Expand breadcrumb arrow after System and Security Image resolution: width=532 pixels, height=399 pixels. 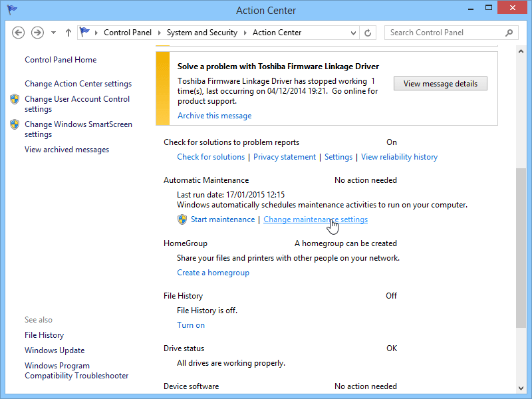coord(245,33)
